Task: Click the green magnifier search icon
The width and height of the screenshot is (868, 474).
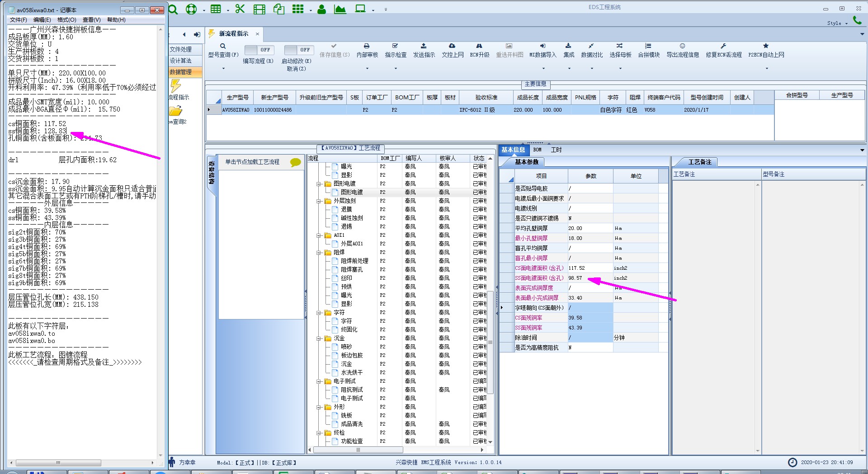Action: 173,9
